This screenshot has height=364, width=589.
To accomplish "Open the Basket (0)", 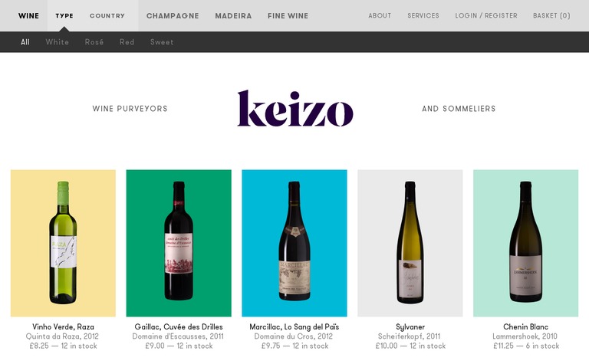I will tap(551, 15).
